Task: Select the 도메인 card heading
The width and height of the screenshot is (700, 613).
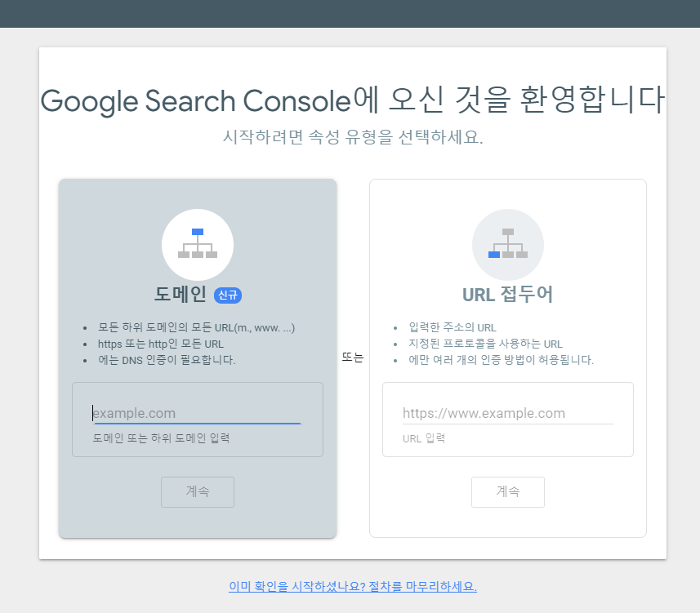Action: pyautogui.click(x=181, y=295)
